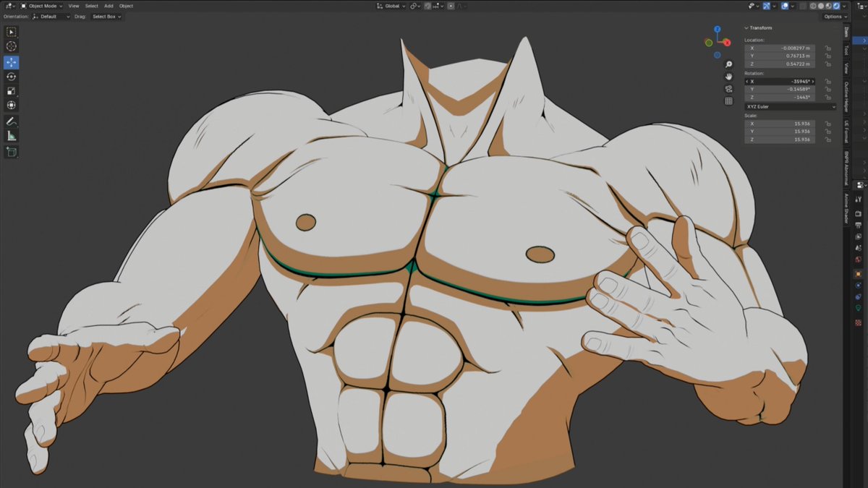
Task: Click the Location Y value field
Action: pos(780,56)
